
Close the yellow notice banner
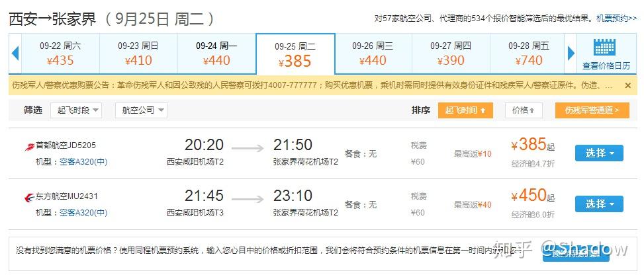click(x=627, y=85)
